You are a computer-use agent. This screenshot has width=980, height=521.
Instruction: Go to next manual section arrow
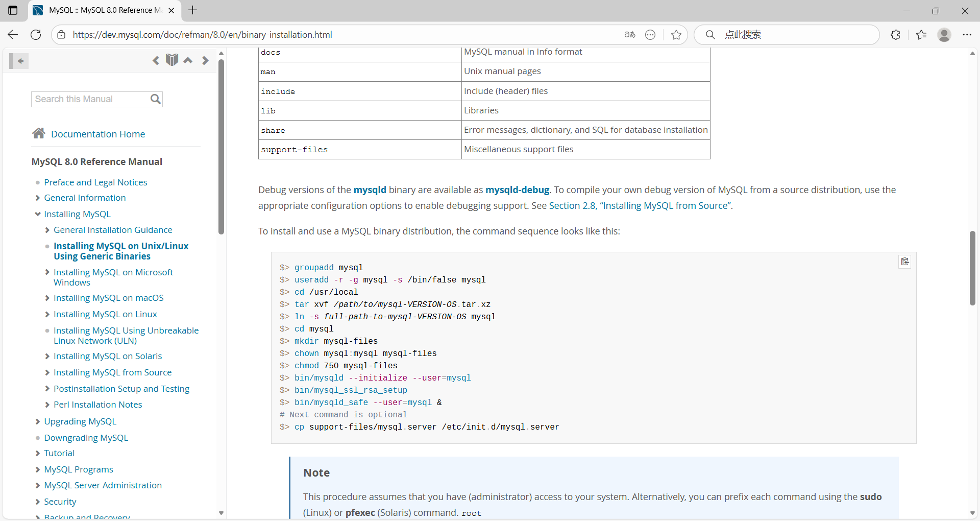coord(205,60)
